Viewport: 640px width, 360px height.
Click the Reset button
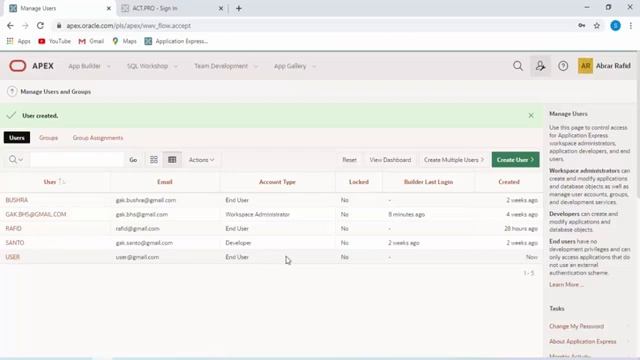[349, 160]
